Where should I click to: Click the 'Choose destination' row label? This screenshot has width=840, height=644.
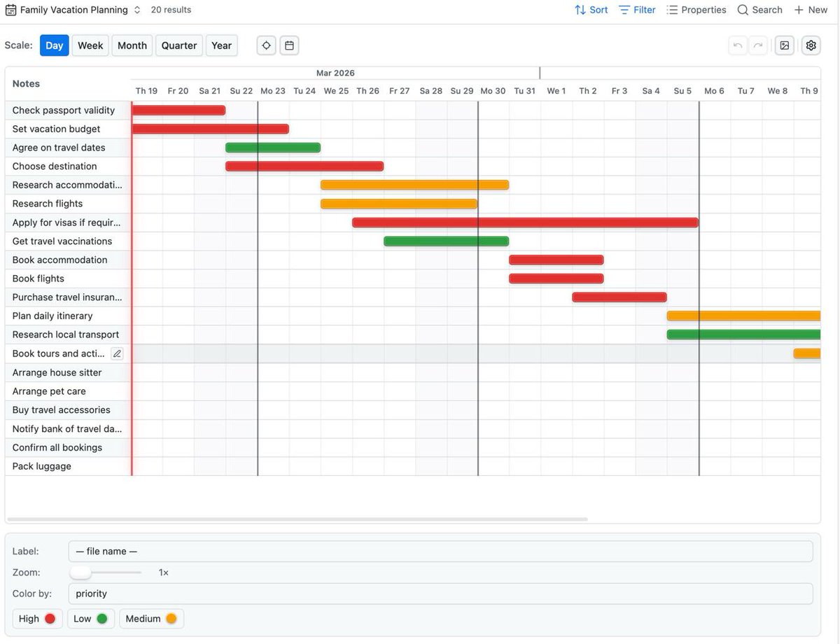coord(55,167)
